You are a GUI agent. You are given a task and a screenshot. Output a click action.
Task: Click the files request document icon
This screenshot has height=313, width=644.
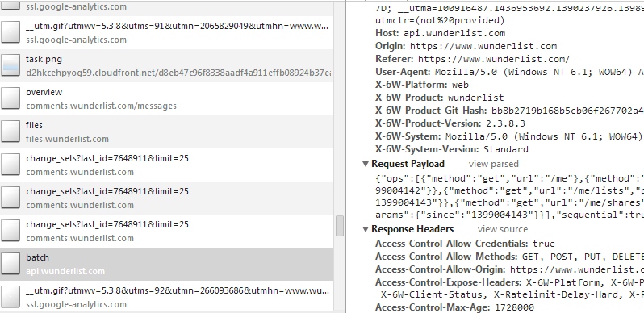click(x=10, y=131)
